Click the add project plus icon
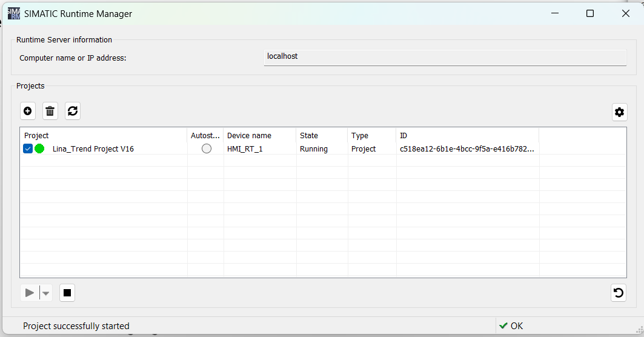This screenshot has height=337, width=644. point(28,111)
